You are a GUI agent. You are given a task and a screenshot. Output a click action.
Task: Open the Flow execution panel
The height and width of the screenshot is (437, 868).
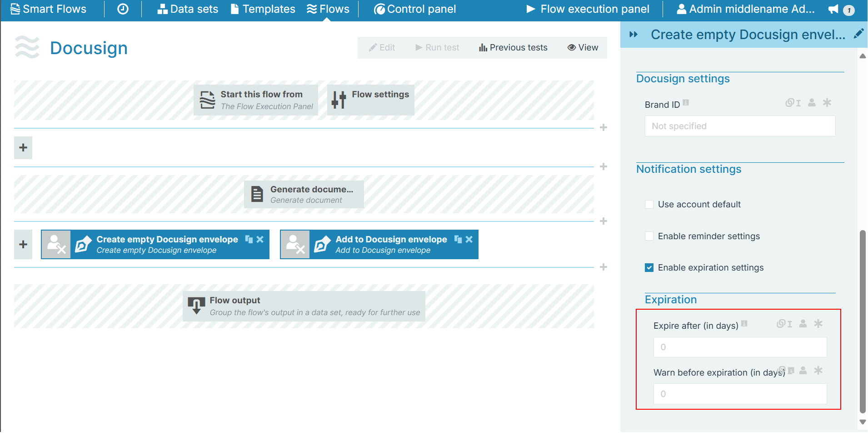(x=588, y=9)
